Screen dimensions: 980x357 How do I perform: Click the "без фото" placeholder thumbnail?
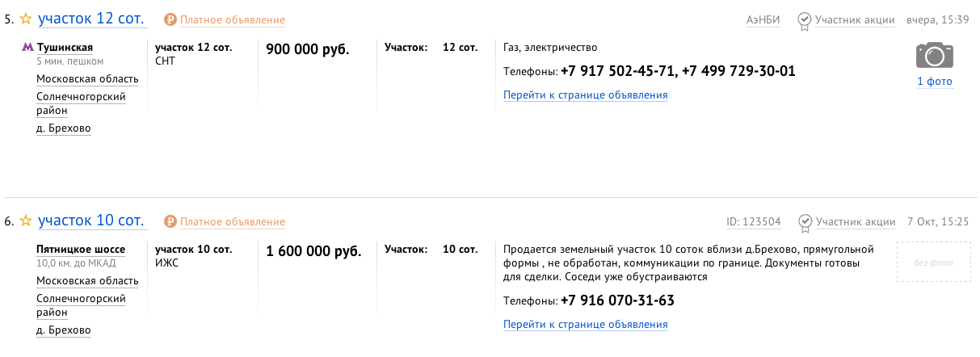[x=933, y=262]
